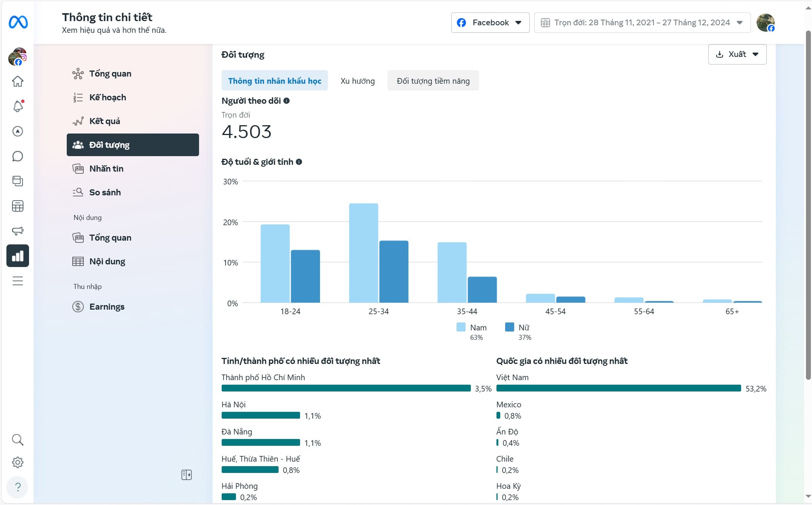Screen dimensions: 812x505
Task: Switch account via sidebar profile avatar
Action: (x=17, y=57)
